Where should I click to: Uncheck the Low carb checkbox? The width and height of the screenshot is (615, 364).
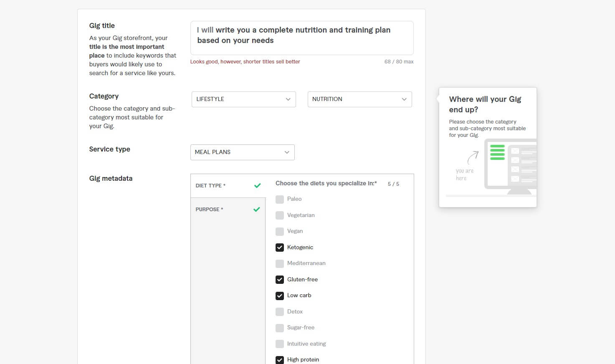pyautogui.click(x=280, y=296)
